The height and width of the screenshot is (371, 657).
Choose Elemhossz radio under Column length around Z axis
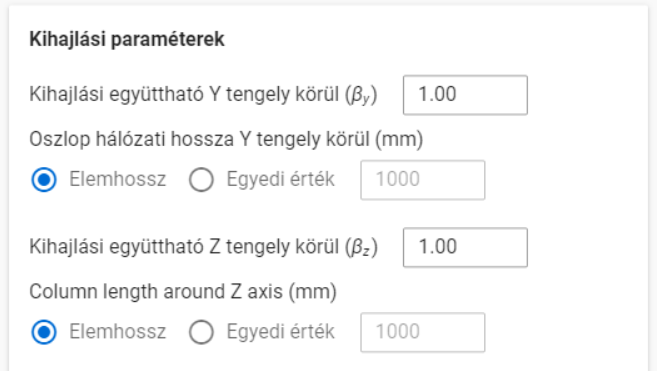coord(44,332)
